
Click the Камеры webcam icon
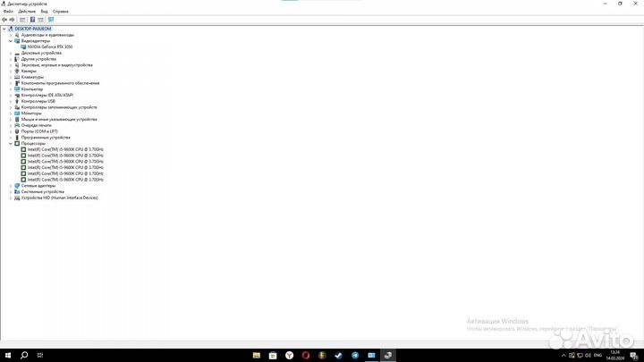17,71
